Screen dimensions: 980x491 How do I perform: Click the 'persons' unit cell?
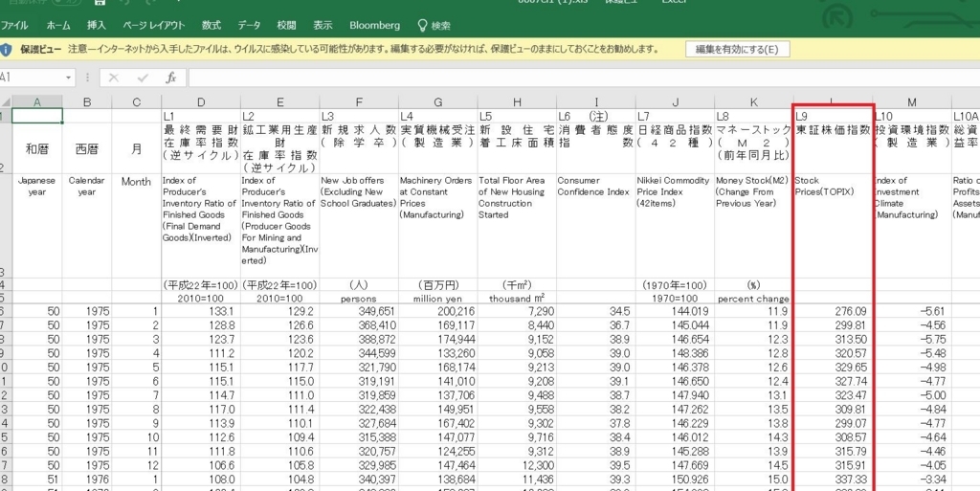359,299
